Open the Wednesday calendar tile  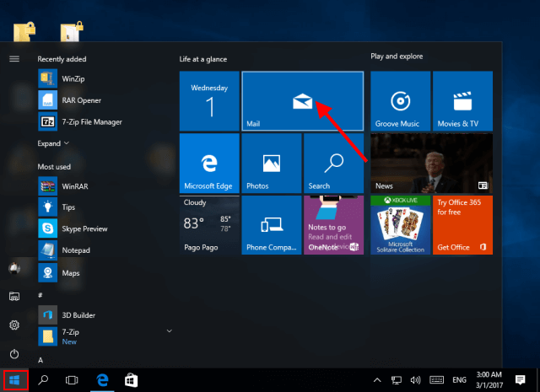(209, 101)
